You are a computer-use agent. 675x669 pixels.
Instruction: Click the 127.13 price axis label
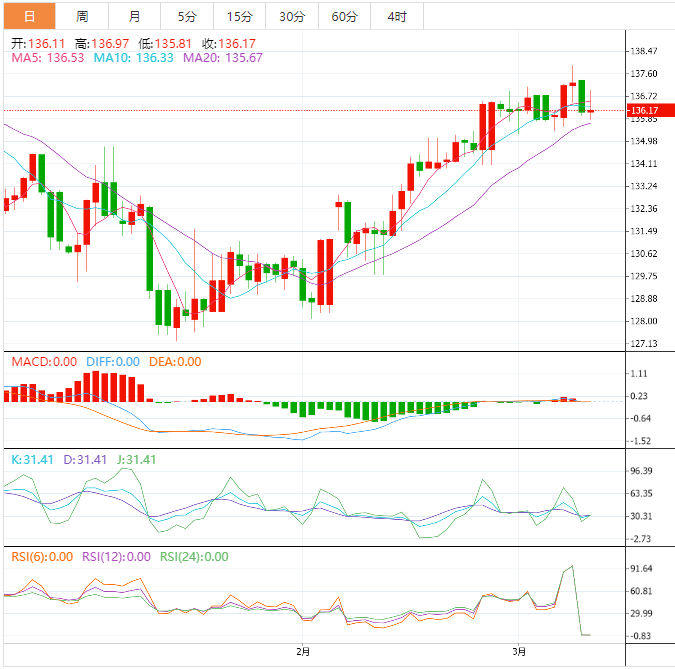(x=644, y=344)
